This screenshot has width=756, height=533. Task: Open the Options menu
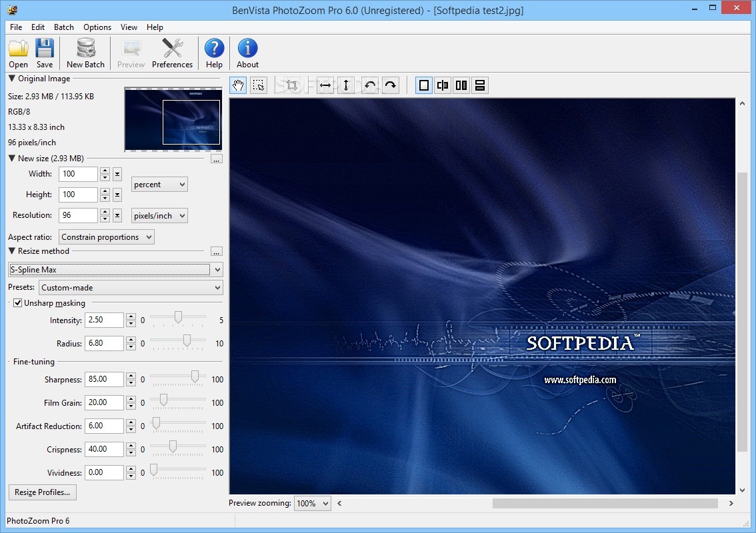click(97, 27)
